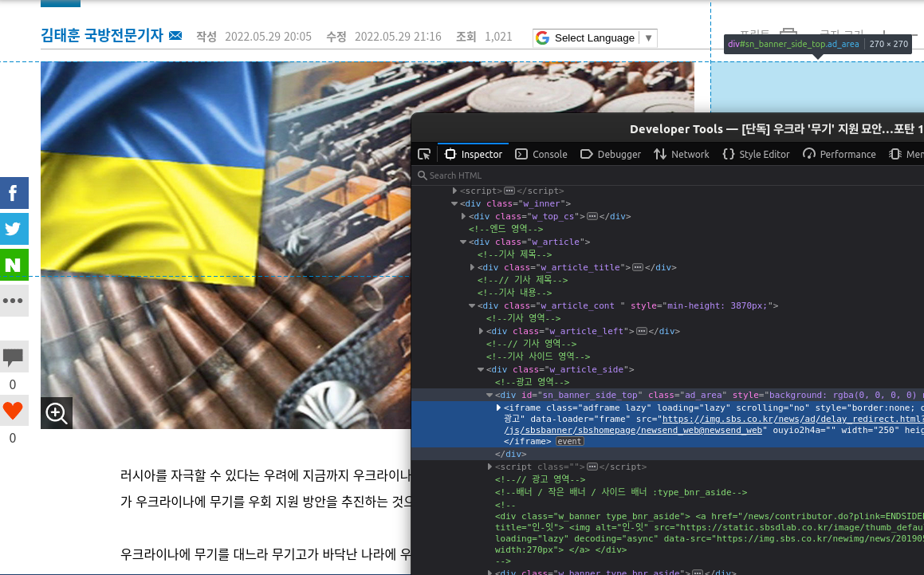Switch to the Performance tab
The width and height of the screenshot is (924, 575).
coord(839,154)
